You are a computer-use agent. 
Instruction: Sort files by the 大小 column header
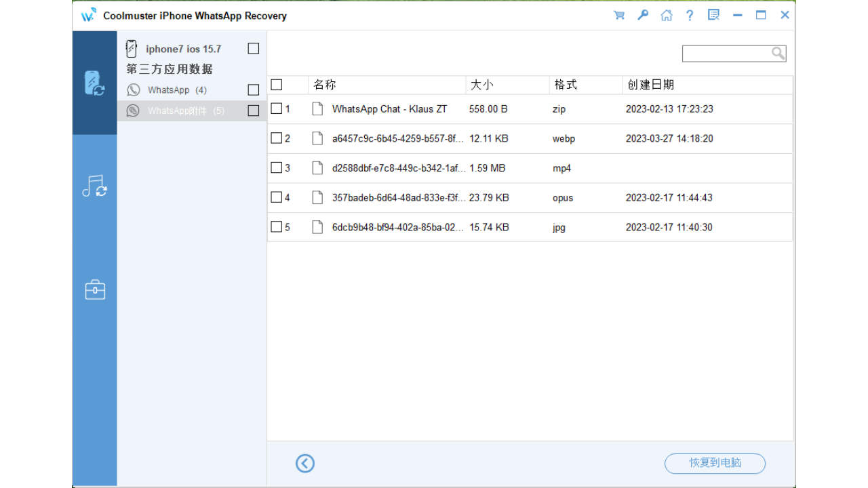tap(481, 84)
